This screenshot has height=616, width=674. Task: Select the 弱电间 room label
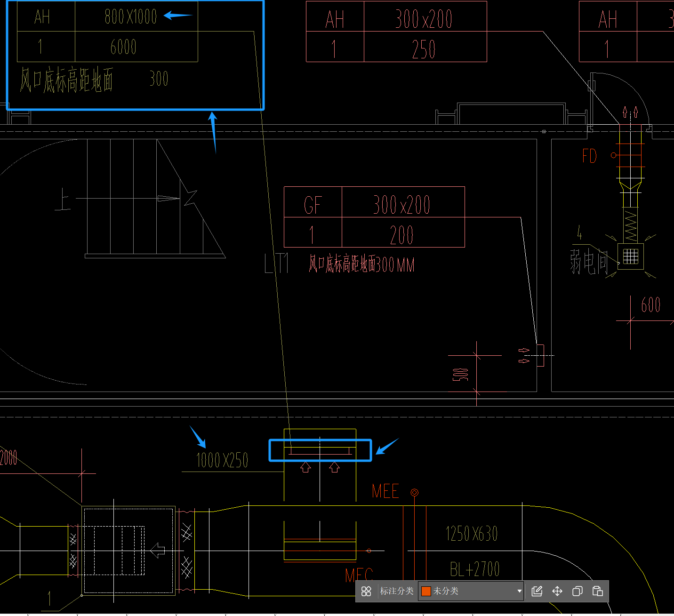(589, 262)
